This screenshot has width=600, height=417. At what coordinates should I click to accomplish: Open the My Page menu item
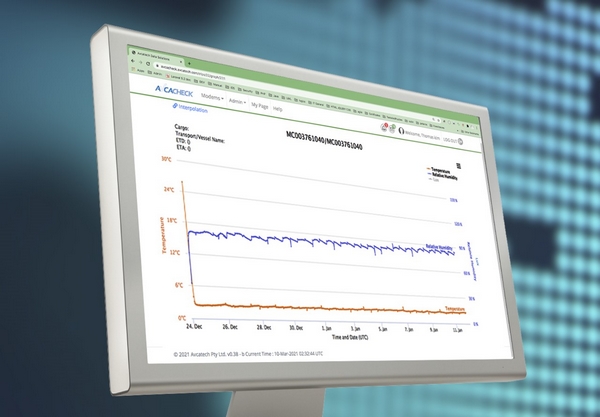pos(259,105)
